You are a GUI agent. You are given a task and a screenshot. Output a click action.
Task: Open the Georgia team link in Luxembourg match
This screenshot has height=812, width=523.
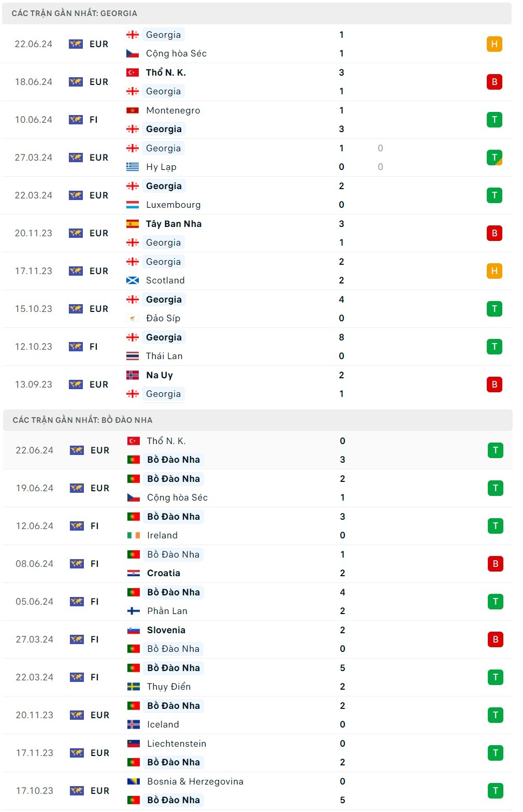pos(164,186)
